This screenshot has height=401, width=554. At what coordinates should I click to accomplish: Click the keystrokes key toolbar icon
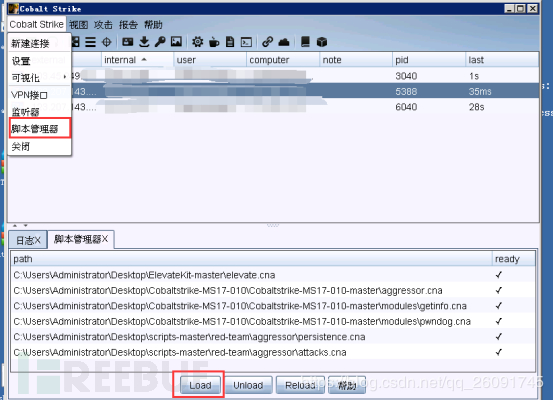point(160,42)
